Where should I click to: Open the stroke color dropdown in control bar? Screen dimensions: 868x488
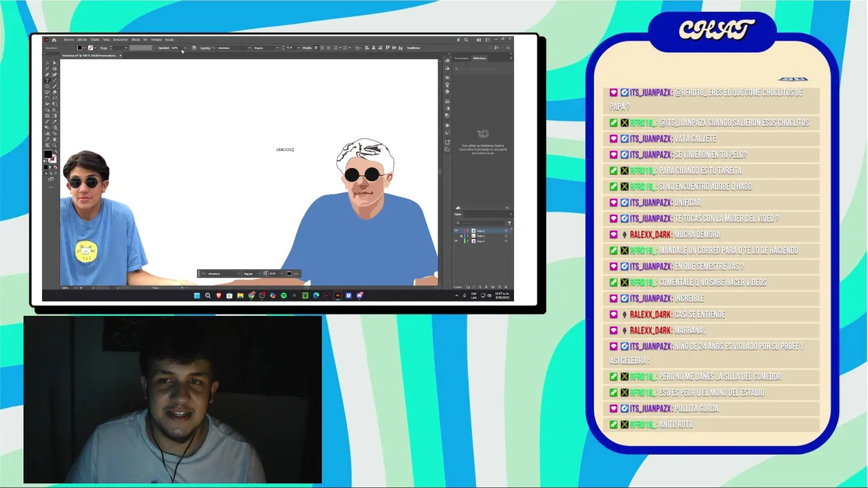click(95, 48)
